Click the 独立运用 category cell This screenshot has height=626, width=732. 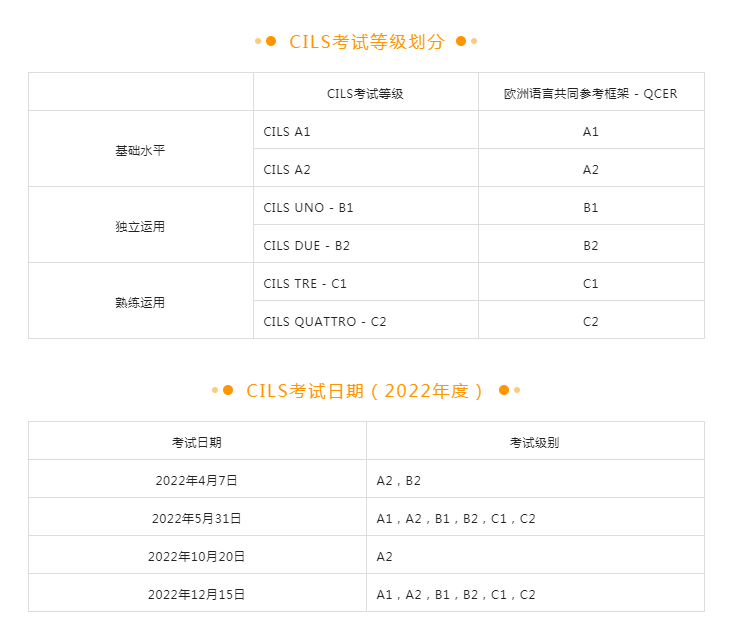tap(140, 226)
